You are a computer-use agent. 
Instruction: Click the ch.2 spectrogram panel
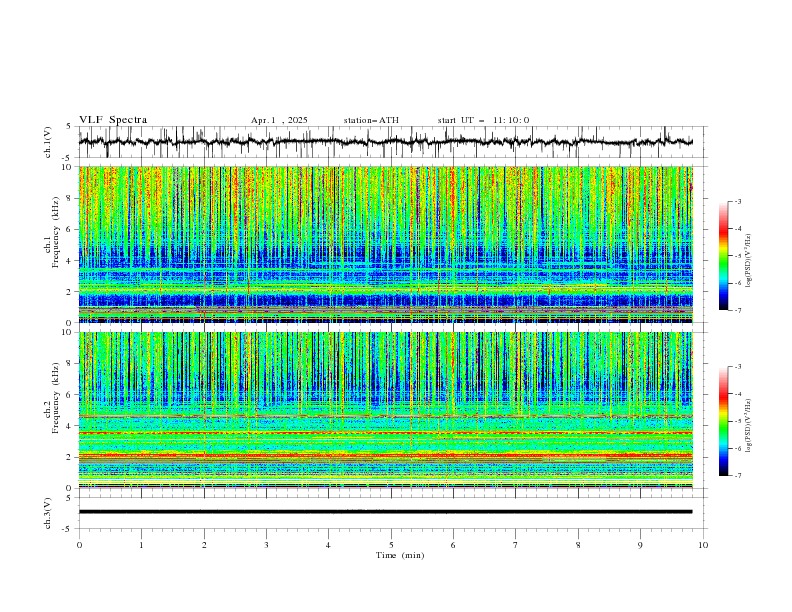click(386, 410)
